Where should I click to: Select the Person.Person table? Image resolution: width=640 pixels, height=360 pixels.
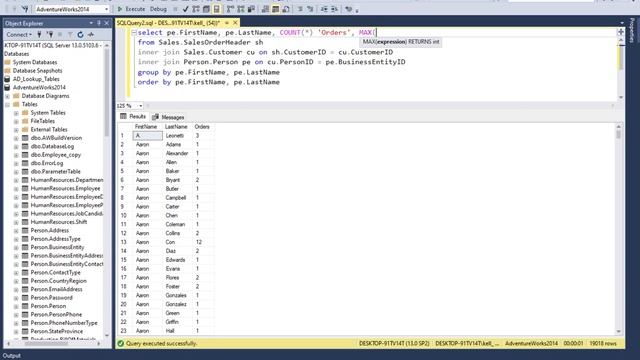click(x=48, y=306)
